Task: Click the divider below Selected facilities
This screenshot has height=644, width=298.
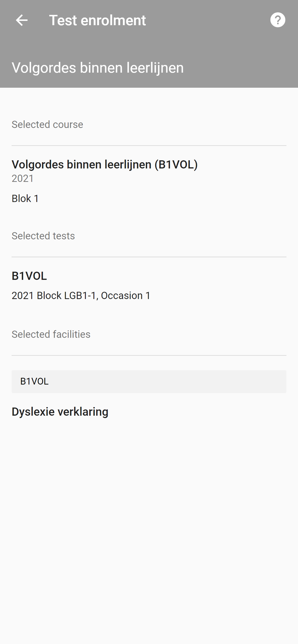Action: [x=149, y=355]
